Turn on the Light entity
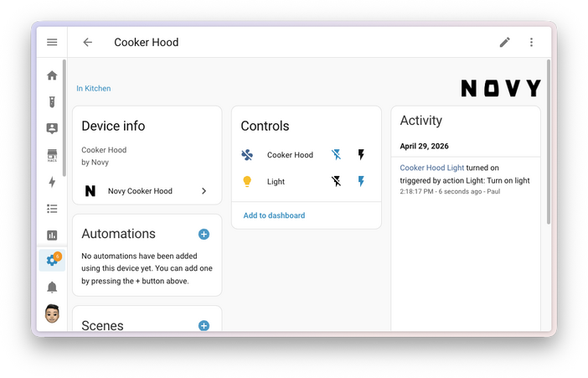This screenshot has width=588, height=378. coord(361,181)
